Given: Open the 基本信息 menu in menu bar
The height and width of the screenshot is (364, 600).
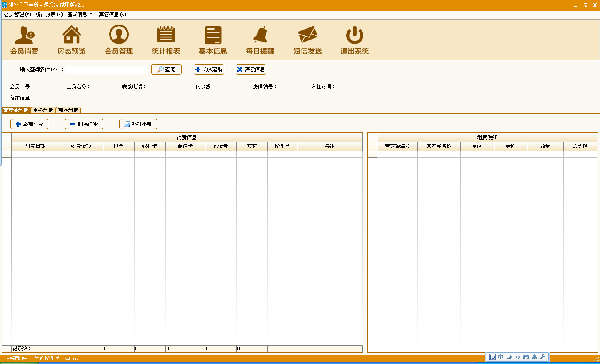Looking at the screenshot, I should coord(81,15).
